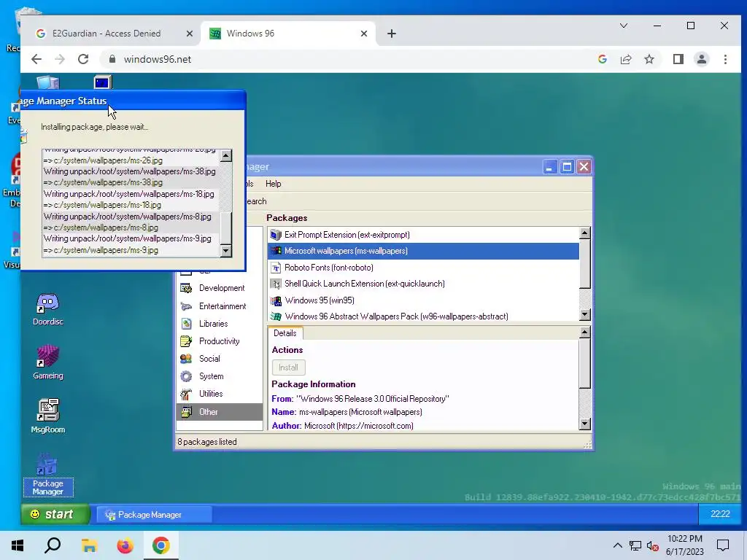Click the Windows search magnifier icon
The height and width of the screenshot is (560, 747).
53,545
